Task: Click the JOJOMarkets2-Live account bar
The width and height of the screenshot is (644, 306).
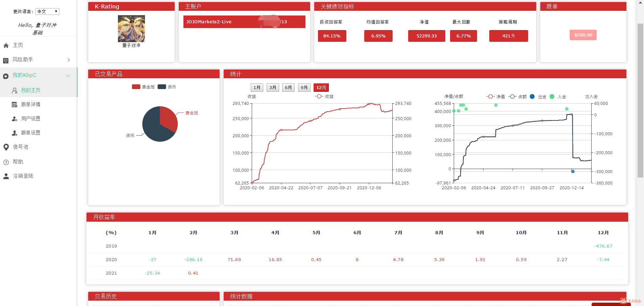Action: click(x=244, y=22)
